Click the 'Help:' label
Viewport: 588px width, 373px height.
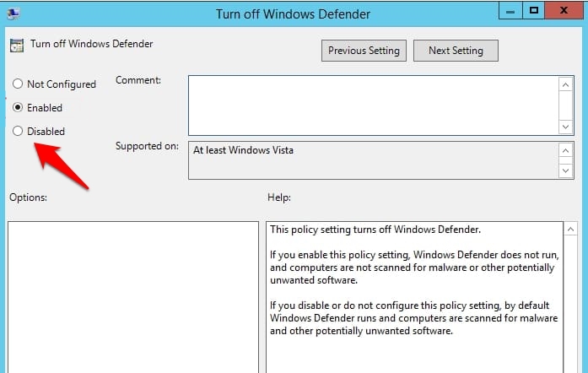pos(279,197)
